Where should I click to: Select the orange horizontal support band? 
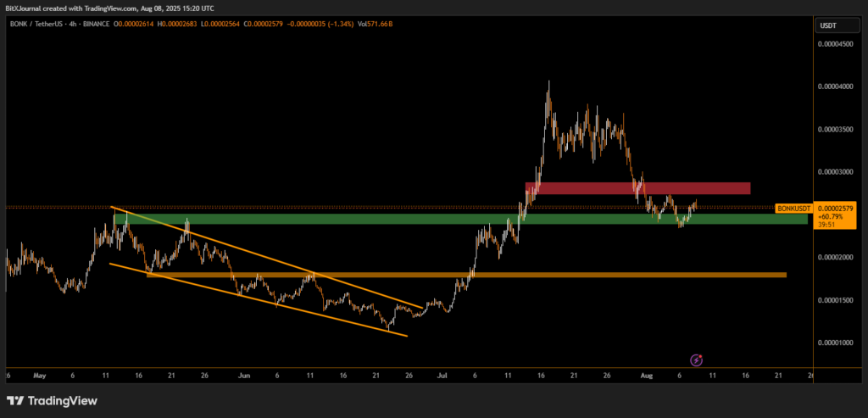point(466,275)
